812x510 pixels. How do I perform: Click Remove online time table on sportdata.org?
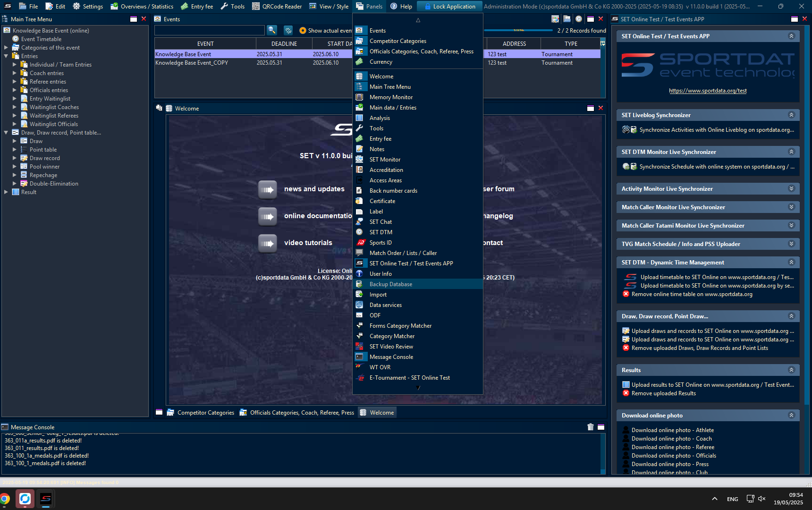(x=692, y=294)
